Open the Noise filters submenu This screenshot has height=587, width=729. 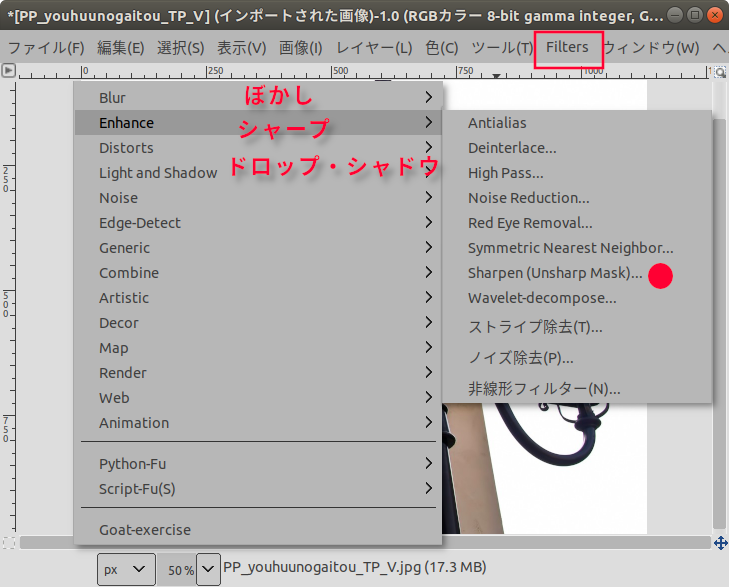click(258, 198)
